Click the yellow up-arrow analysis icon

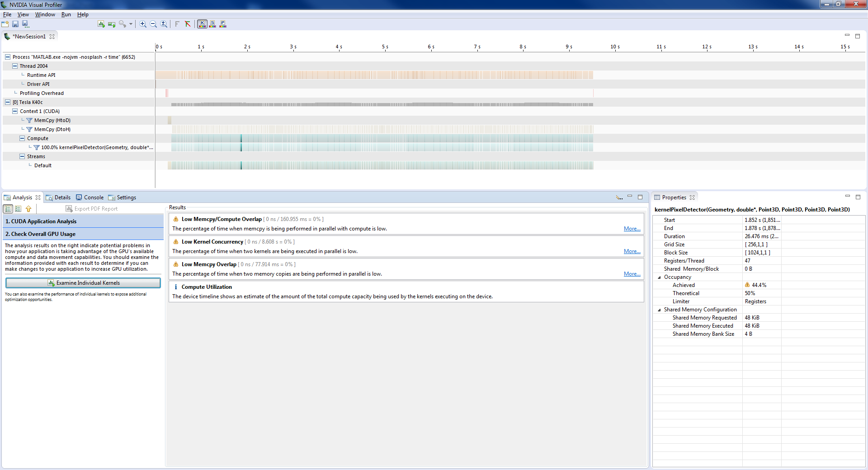tap(28, 209)
